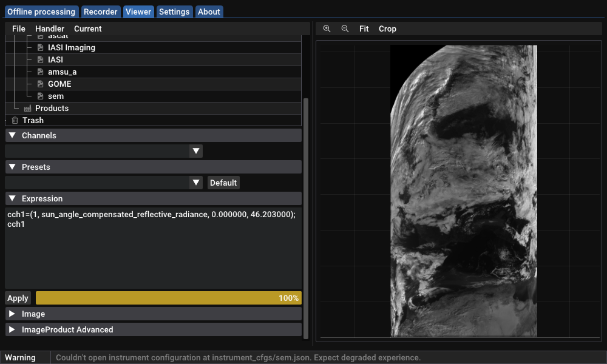607x364 pixels.
Task: Click inside the expression text field
Action: coord(153,255)
